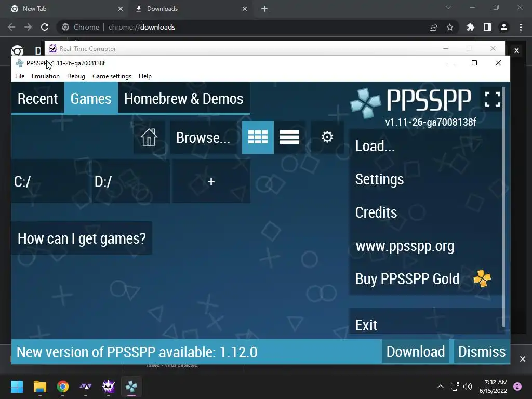532x399 pixels.
Task: Show hidden system tray icons
Action: click(440, 387)
